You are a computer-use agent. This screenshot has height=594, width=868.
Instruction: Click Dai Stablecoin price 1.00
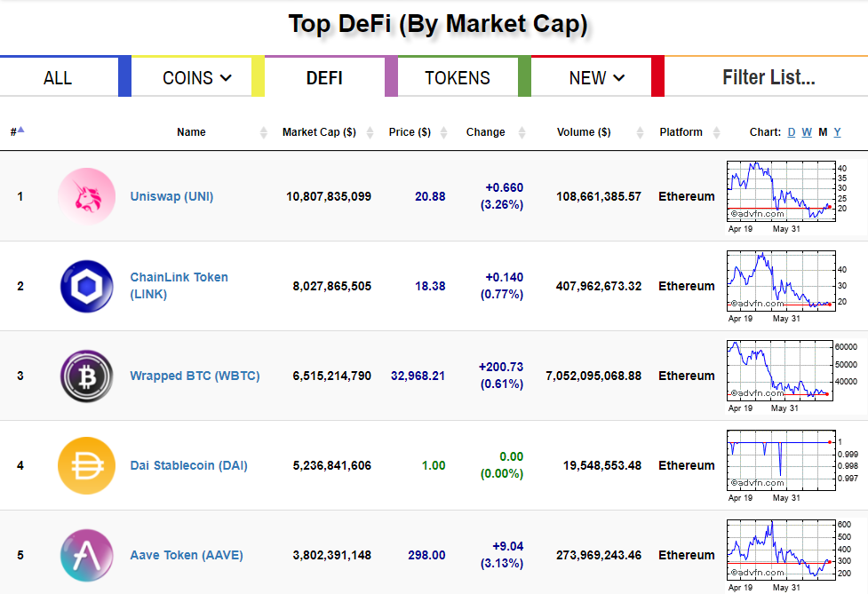(434, 465)
